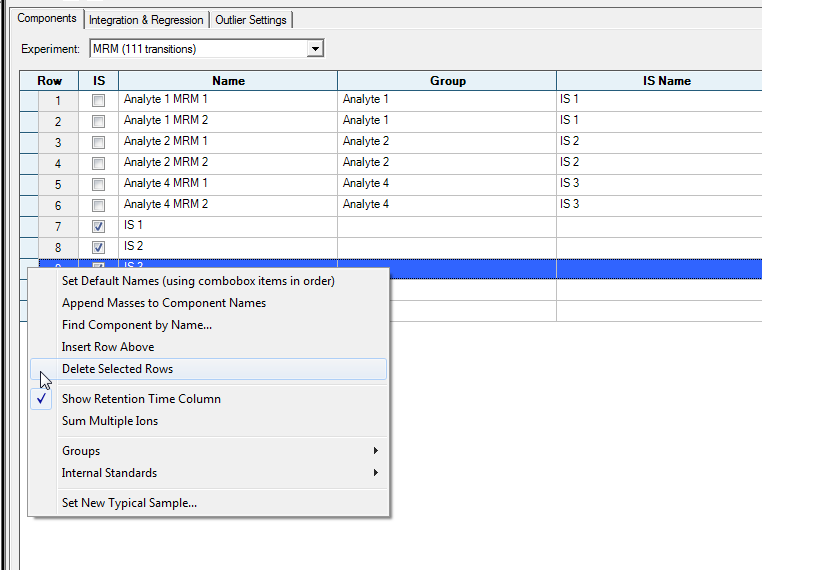Check the IS box for Analyte 1 MRM 1

click(98, 100)
